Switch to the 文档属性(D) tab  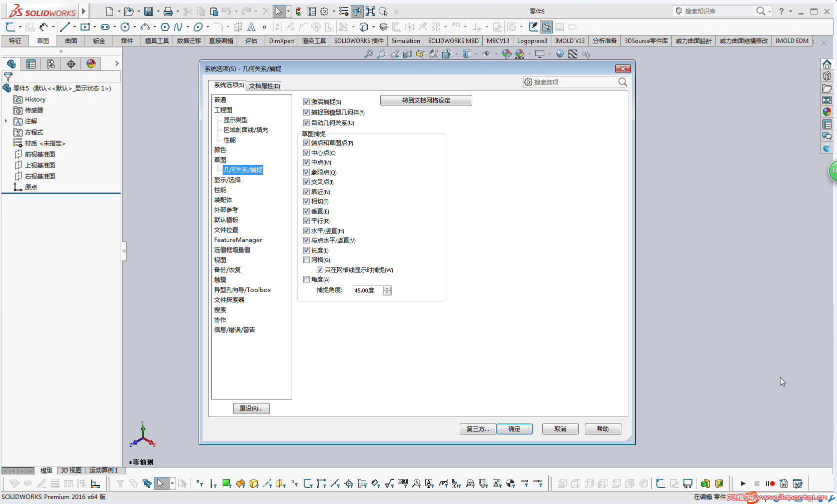(x=264, y=85)
